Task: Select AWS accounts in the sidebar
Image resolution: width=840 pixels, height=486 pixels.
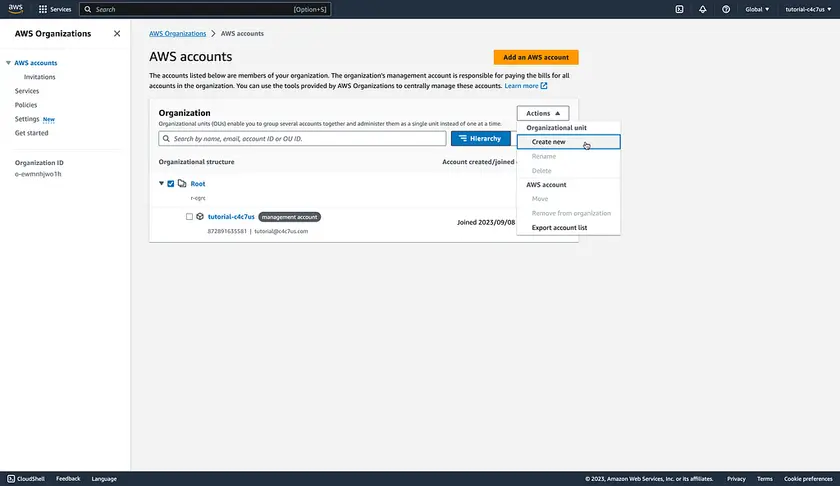Action: [x=35, y=63]
